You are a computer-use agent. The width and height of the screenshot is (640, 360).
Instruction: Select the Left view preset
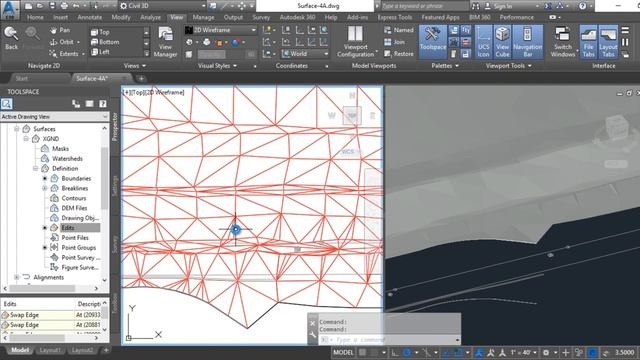tap(100, 52)
